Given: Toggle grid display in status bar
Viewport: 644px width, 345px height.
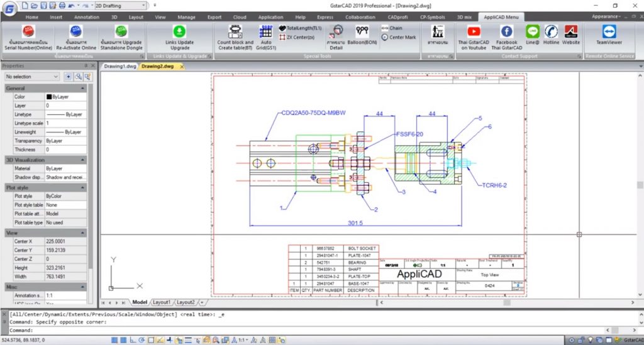Looking at the screenshot, I should (x=124, y=340).
